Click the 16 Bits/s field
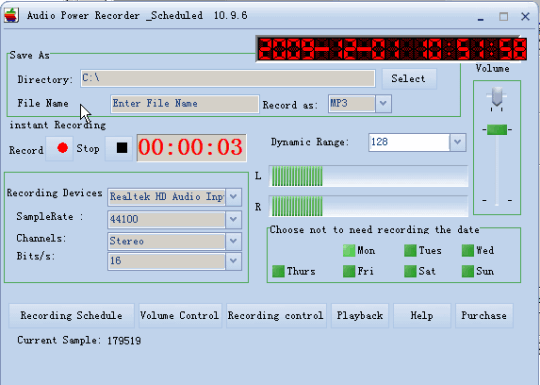Screen dimensions: 540x385 pos(167,261)
